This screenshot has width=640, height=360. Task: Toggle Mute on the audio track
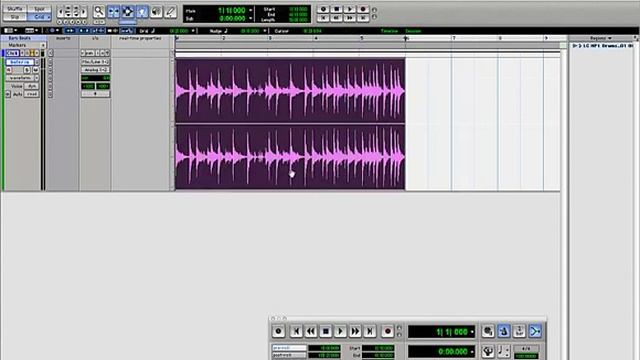(35, 70)
